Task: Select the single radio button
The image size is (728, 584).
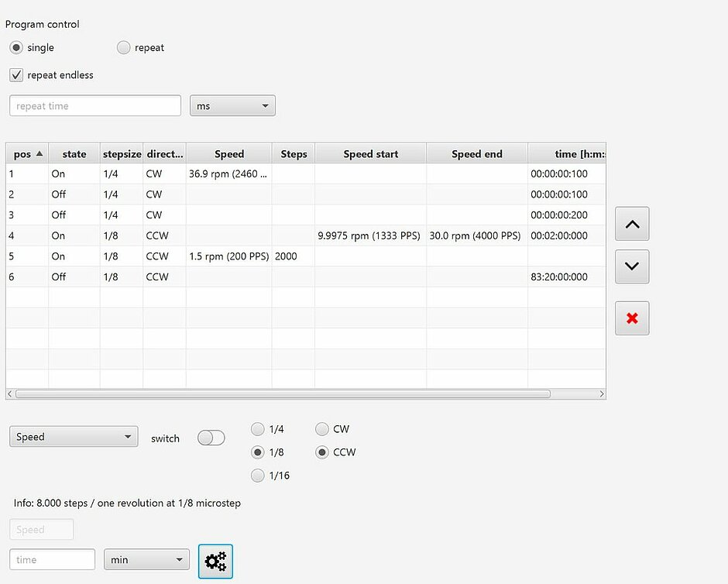Action: click(15, 48)
